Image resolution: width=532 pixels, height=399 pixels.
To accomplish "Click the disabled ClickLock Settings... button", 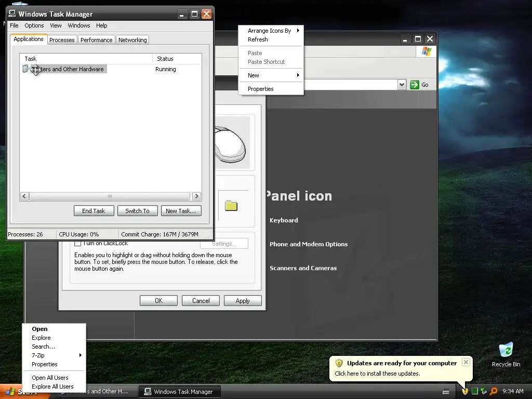I will click(224, 244).
